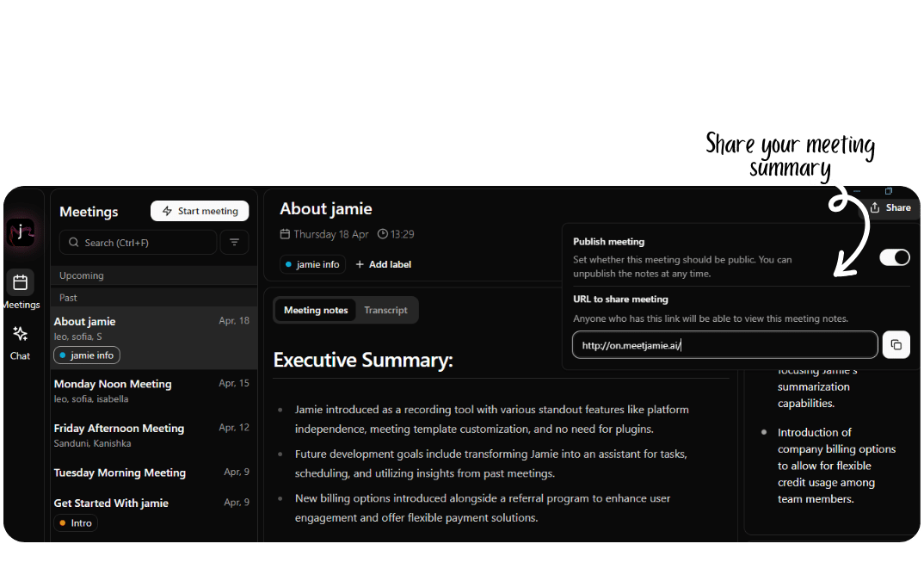Copy the share URL with copy icon
Screen dimensions: 924x587
pyautogui.click(x=896, y=345)
